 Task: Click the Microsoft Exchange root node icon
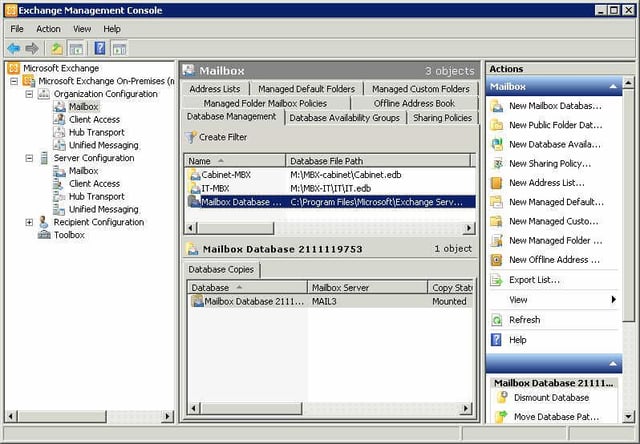coord(13,68)
